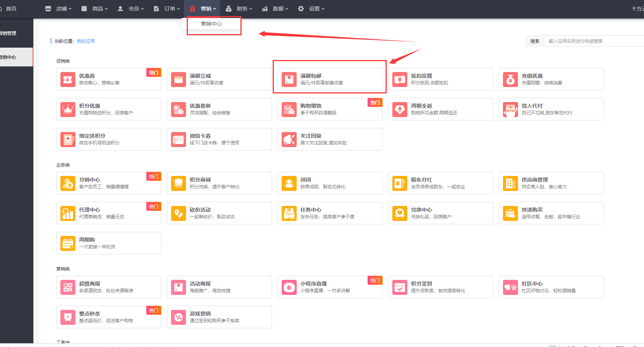Click the 一次卖掉一年的货 description text
Viewport: 644px width, 347px height.
click(97, 247)
